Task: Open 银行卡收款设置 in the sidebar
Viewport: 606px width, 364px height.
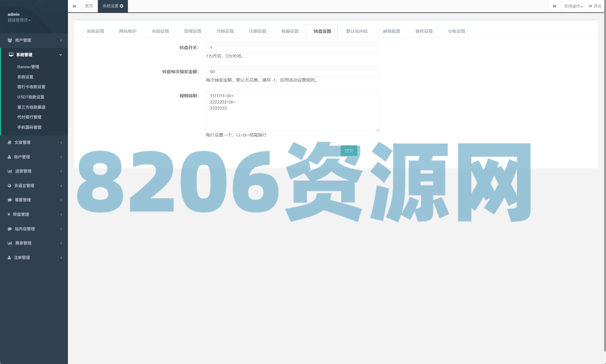Action: (31, 87)
